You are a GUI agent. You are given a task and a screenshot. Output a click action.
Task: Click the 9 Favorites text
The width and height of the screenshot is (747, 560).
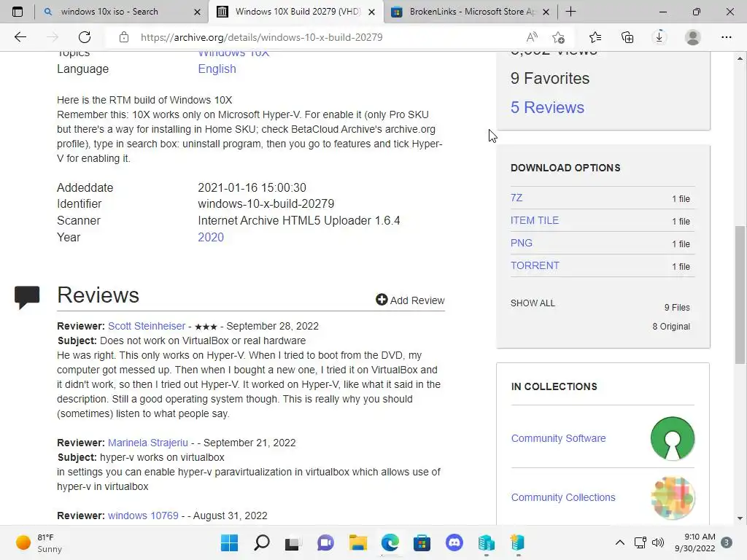click(x=550, y=78)
